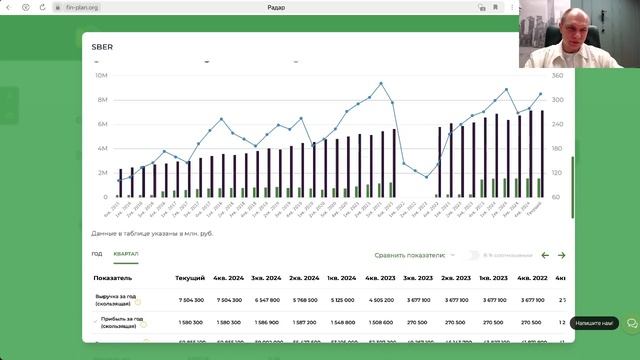Screen dimensions: 640x360
Task: Click the 1кв. 2024 column header
Action: (x=342, y=278)
